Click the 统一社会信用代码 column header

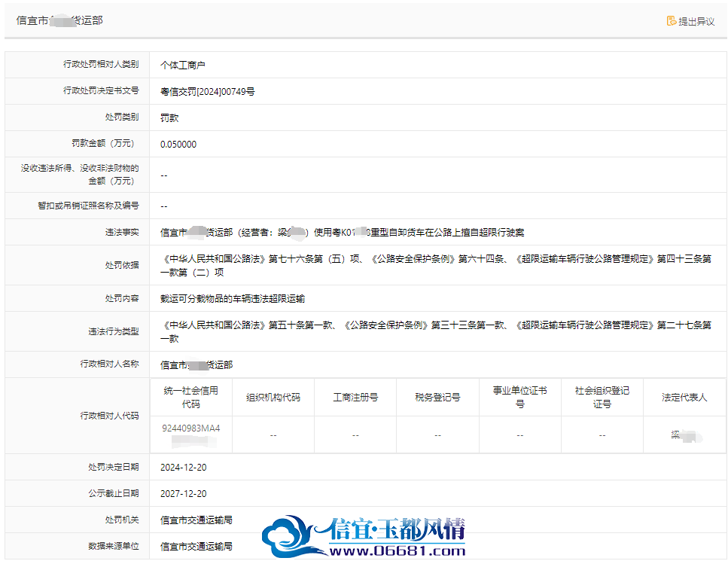coord(190,398)
